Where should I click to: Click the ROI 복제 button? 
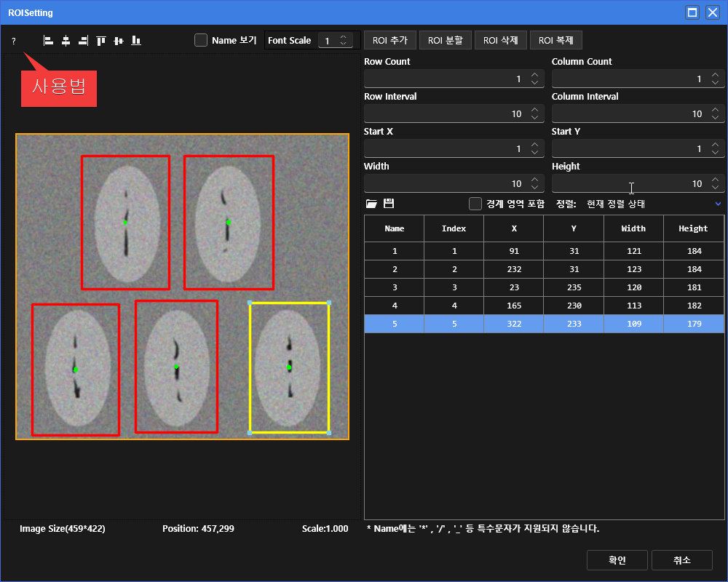pyautogui.click(x=556, y=41)
